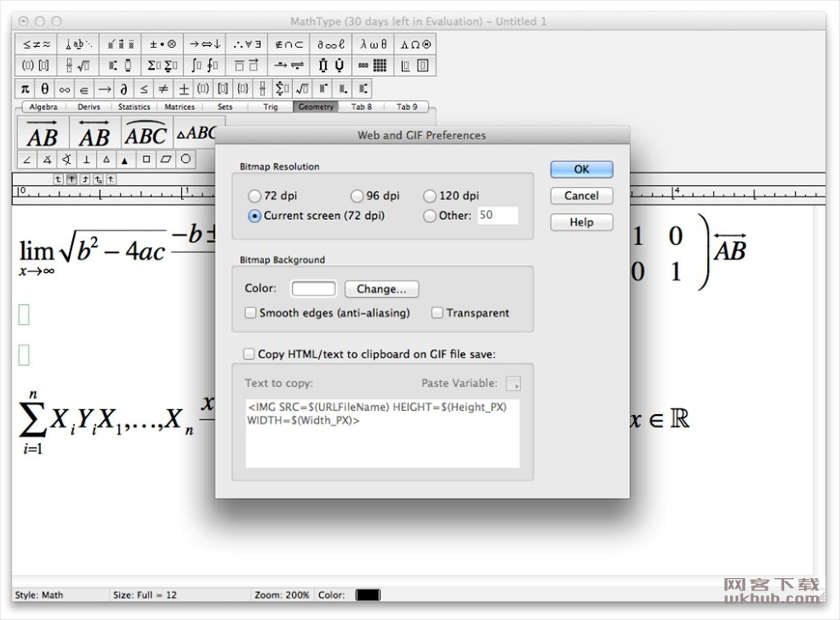Screen dimensions: 840x620
Task: Insert the ABC arc expression
Action: coord(146,133)
